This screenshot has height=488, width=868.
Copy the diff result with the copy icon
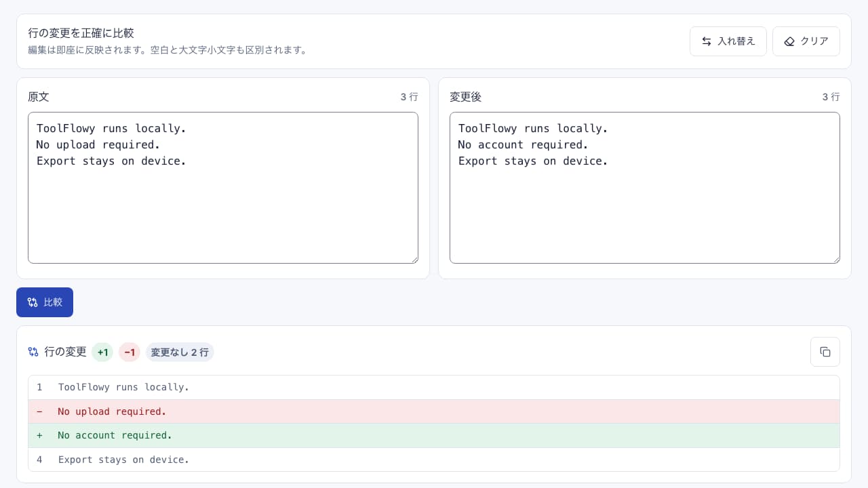click(825, 352)
